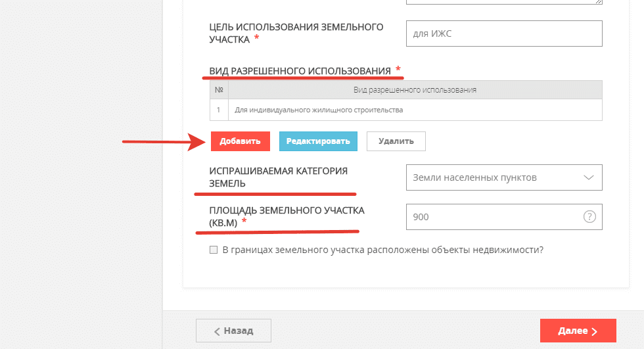Click row number cell '1' in table
The image size is (644, 349).
pos(219,110)
